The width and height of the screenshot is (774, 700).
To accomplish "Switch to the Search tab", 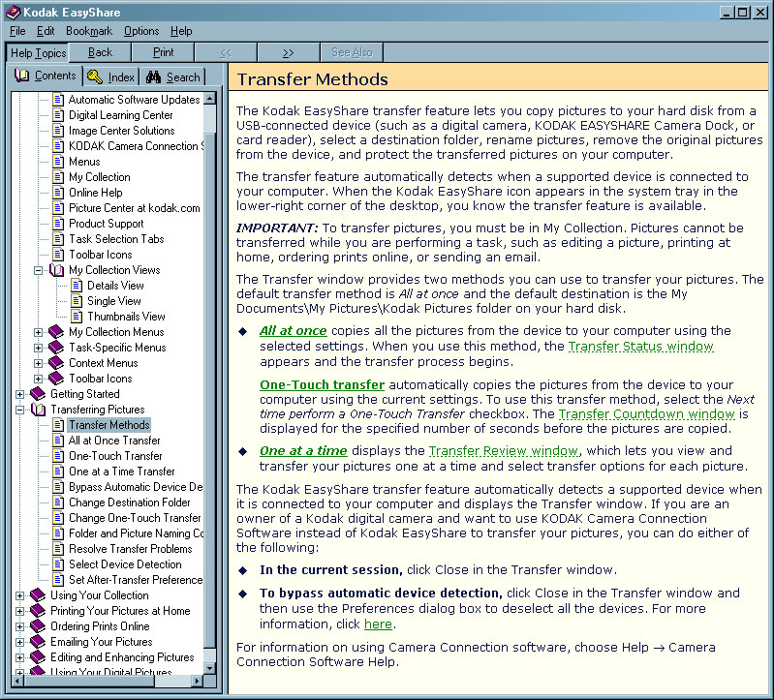I will [x=172, y=77].
